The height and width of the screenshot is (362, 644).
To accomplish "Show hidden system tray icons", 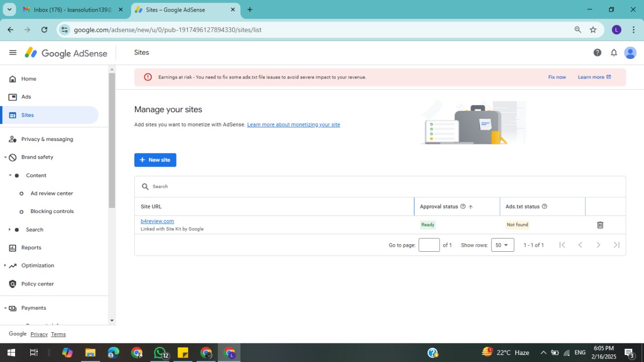I will tap(543, 352).
